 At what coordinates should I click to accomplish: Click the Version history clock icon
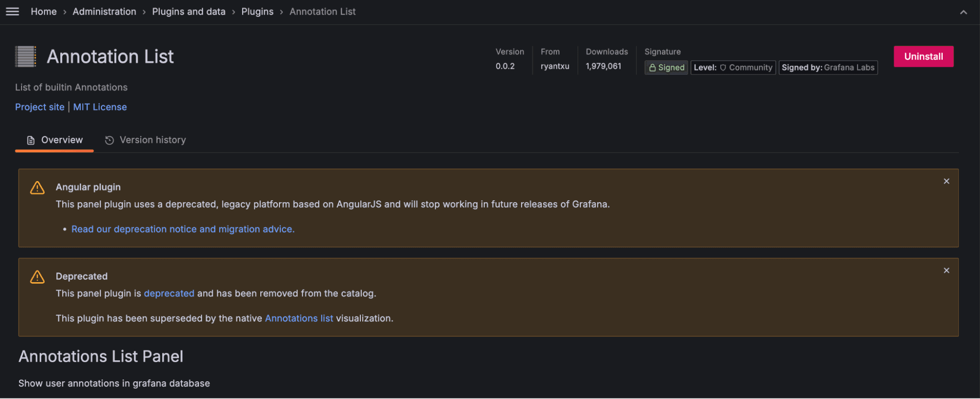(x=109, y=140)
